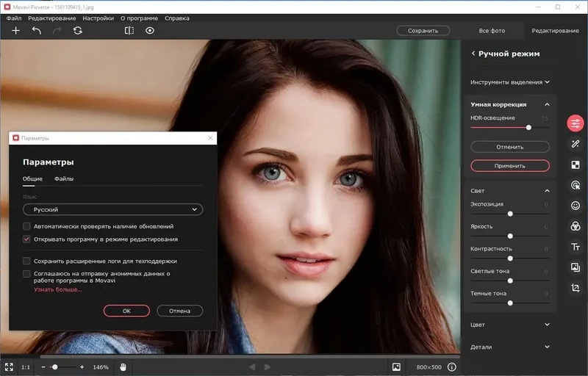Show image info icon
Image resolution: width=588 pixels, height=376 pixels.
point(452,367)
